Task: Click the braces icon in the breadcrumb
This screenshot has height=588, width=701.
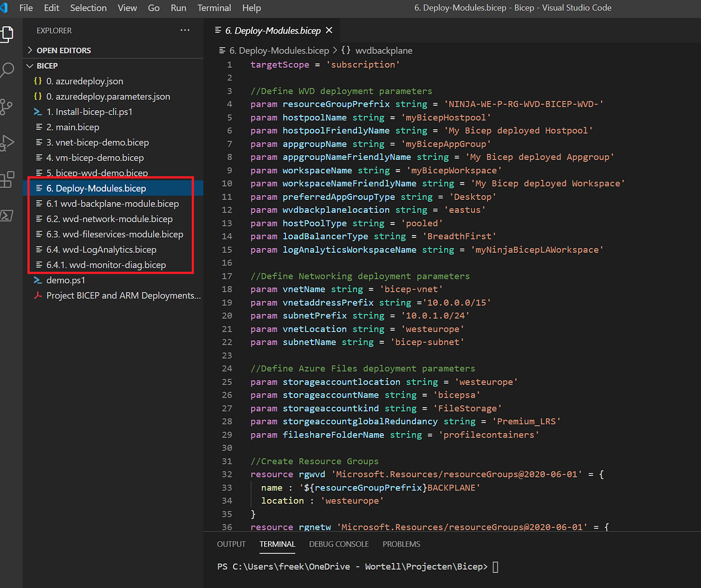Action: tap(346, 50)
